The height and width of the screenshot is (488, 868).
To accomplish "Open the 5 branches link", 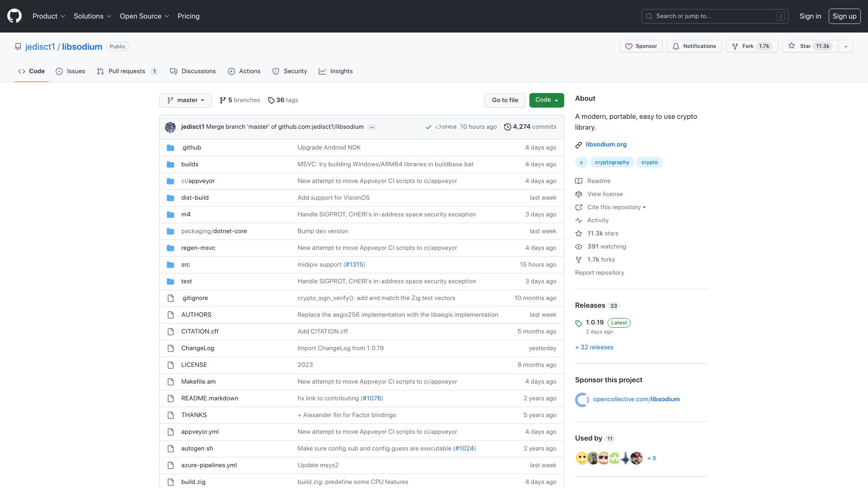I will pyautogui.click(x=240, y=100).
